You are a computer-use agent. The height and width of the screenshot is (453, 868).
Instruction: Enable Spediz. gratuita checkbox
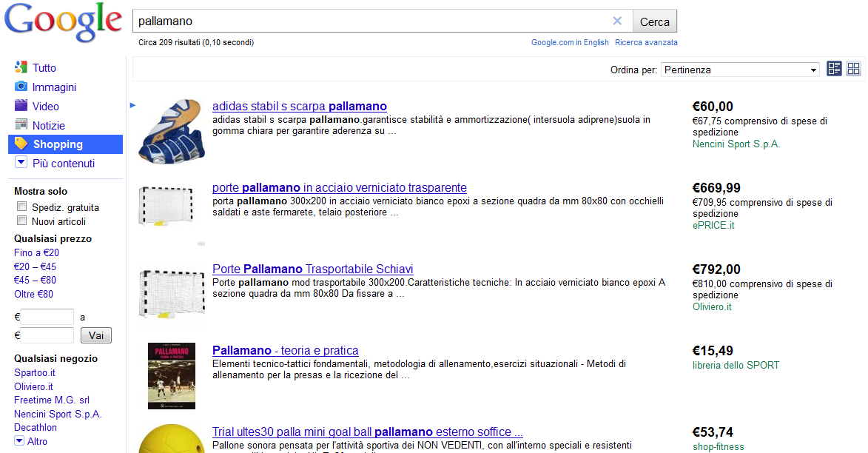click(22, 207)
